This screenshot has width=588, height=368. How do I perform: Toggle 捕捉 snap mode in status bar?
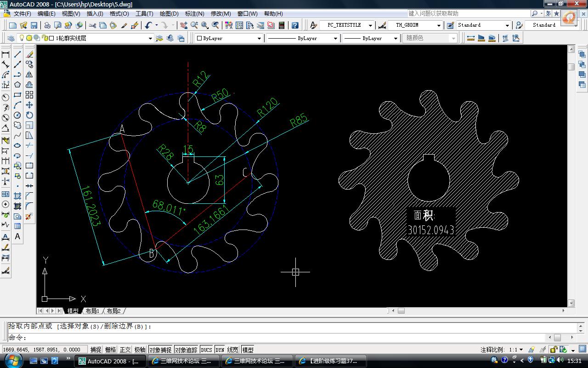tap(96, 350)
